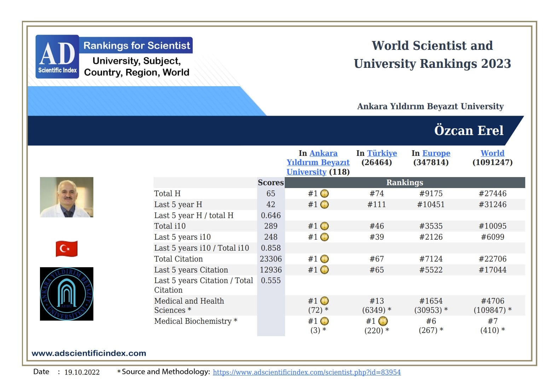This screenshot has width=556, height=392.
Task: Select the Last 5 years i10 score 248
Action: click(271, 237)
